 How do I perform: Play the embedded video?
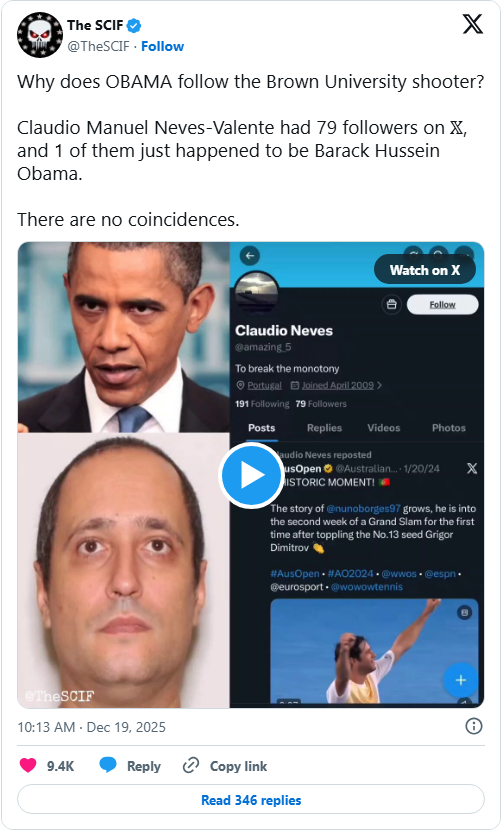pos(251,475)
